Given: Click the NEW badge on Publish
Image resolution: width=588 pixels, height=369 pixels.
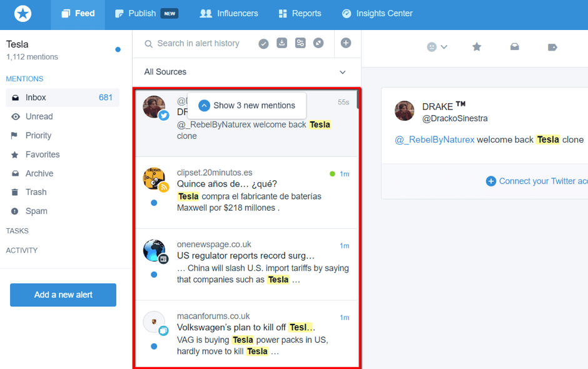Looking at the screenshot, I should 170,14.
